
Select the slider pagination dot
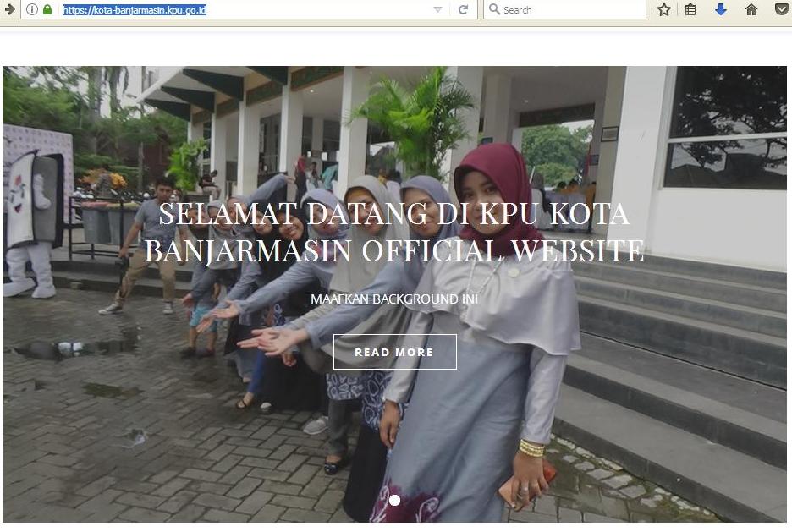click(395, 500)
